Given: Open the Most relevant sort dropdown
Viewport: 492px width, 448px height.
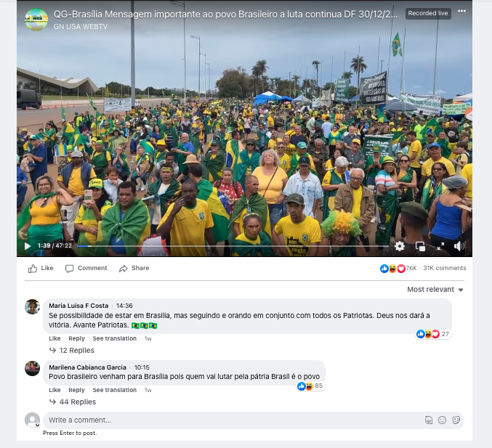Looking at the screenshot, I should tap(435, 290).
